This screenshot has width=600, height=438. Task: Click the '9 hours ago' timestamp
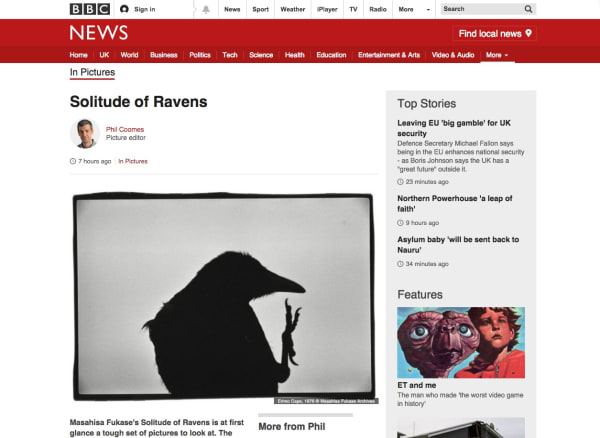pos(422,223)
